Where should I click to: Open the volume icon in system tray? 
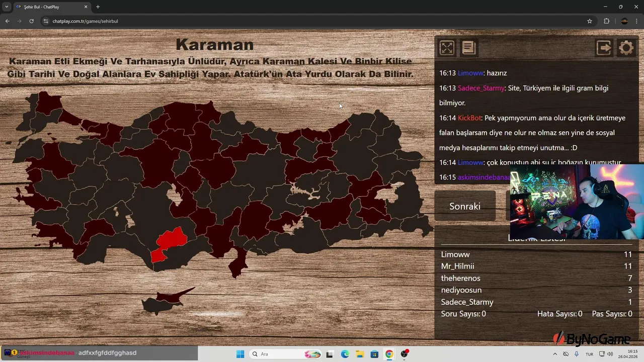coord(610,354)
